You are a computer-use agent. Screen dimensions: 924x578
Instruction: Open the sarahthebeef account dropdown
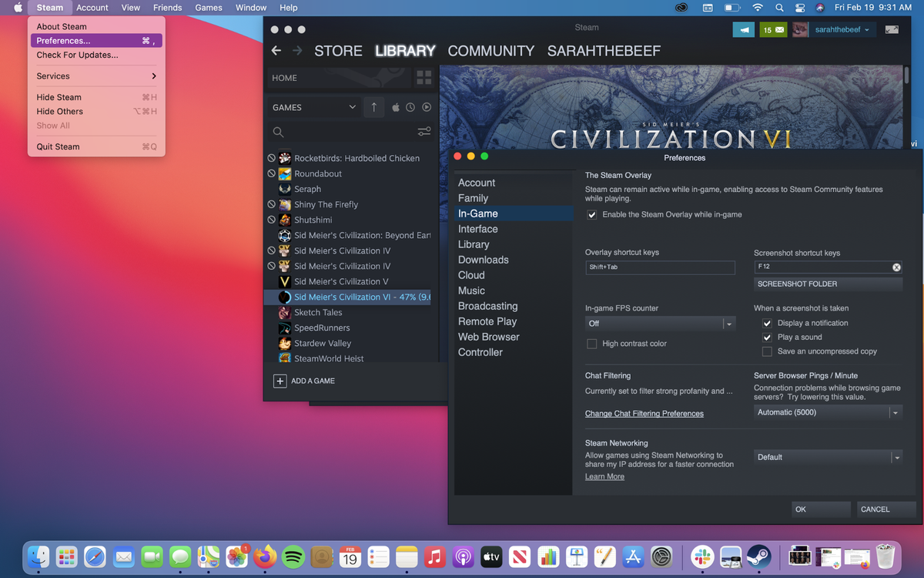pos(843,29)
